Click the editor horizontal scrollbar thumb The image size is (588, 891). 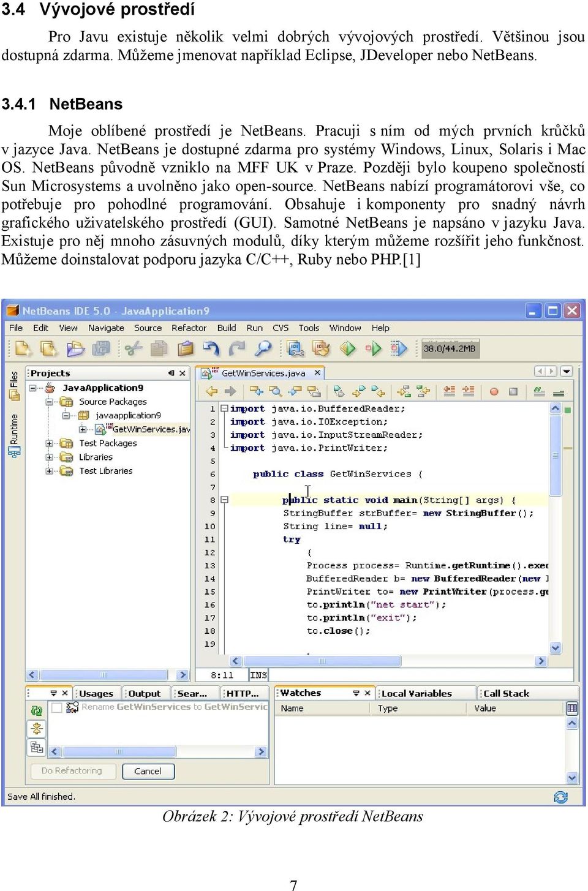[x=322, y=661]
